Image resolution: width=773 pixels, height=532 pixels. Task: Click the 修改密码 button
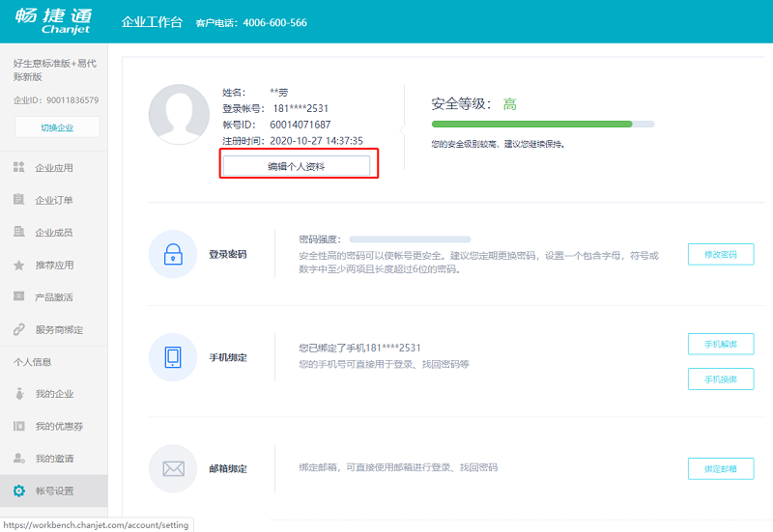[721, 254]
